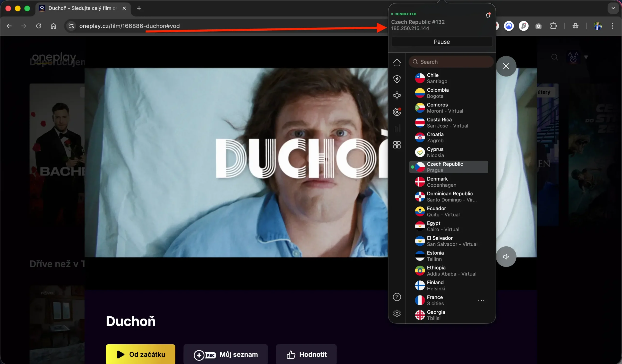Open the statistics bars icon in VPN sidebar
622x364 pixels.
point(397,128)
